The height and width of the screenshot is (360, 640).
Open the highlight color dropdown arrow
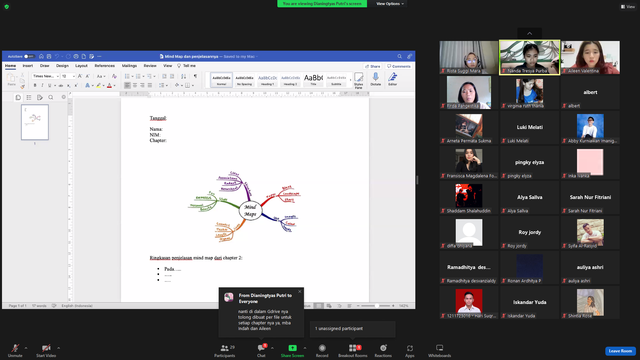pos(103,86)
